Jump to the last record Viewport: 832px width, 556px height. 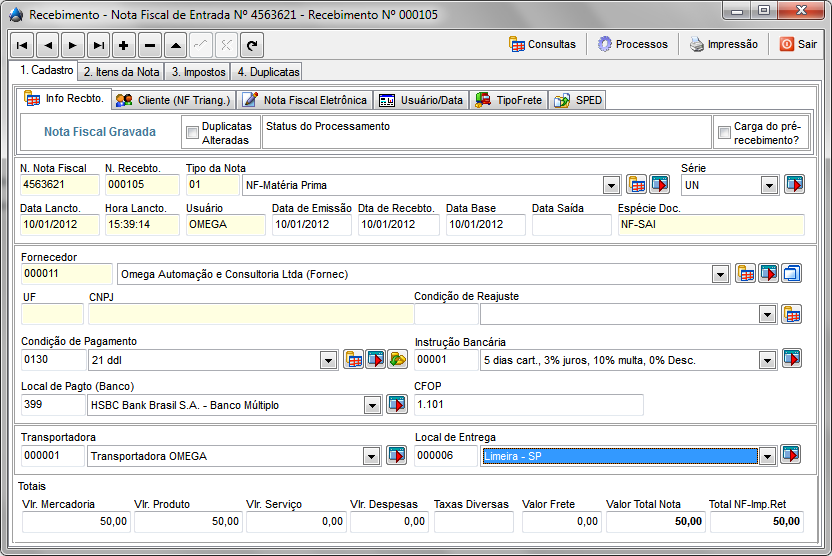pyautogui.click(x=98, y=45)
